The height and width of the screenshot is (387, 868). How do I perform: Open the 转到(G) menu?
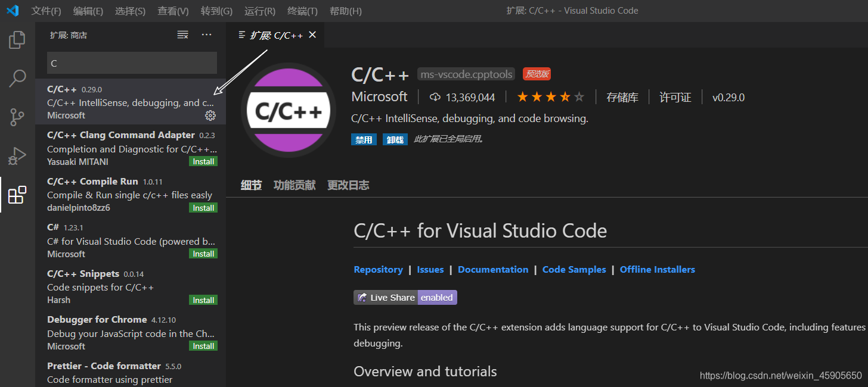click(x=216, y=11)
